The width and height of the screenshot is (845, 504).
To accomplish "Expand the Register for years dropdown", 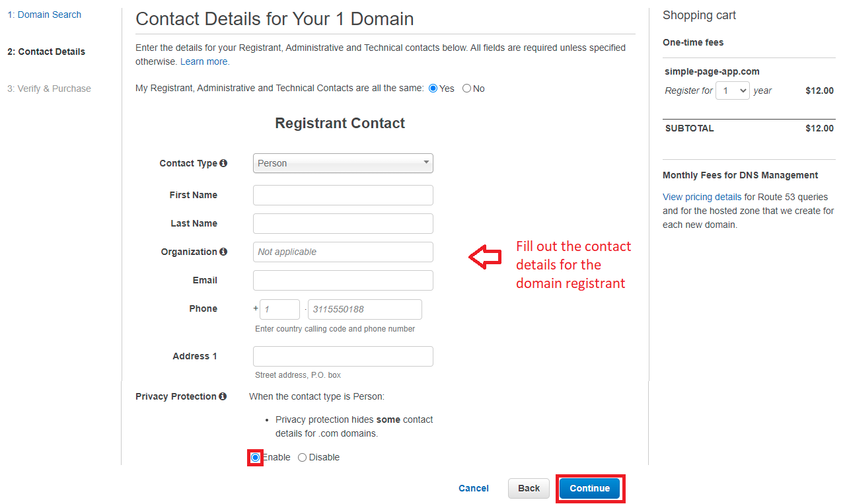I will [x=733, y=90].
